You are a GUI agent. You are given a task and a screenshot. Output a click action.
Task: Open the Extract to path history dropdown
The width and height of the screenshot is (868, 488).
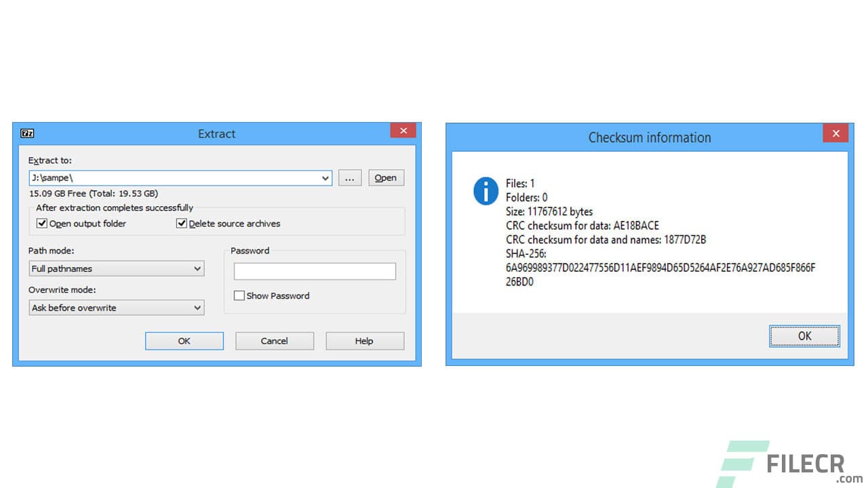click(325, 178)
